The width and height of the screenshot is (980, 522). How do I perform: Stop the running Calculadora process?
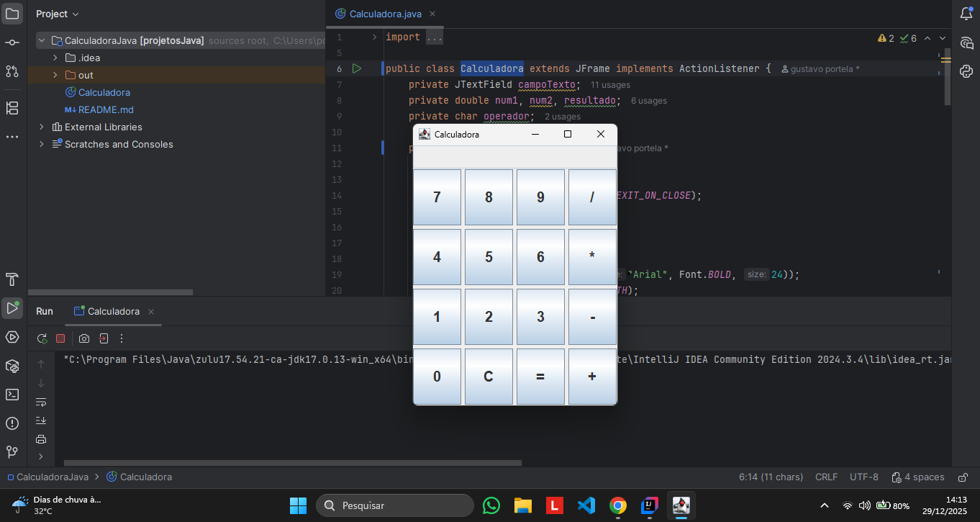coord(60,338)
